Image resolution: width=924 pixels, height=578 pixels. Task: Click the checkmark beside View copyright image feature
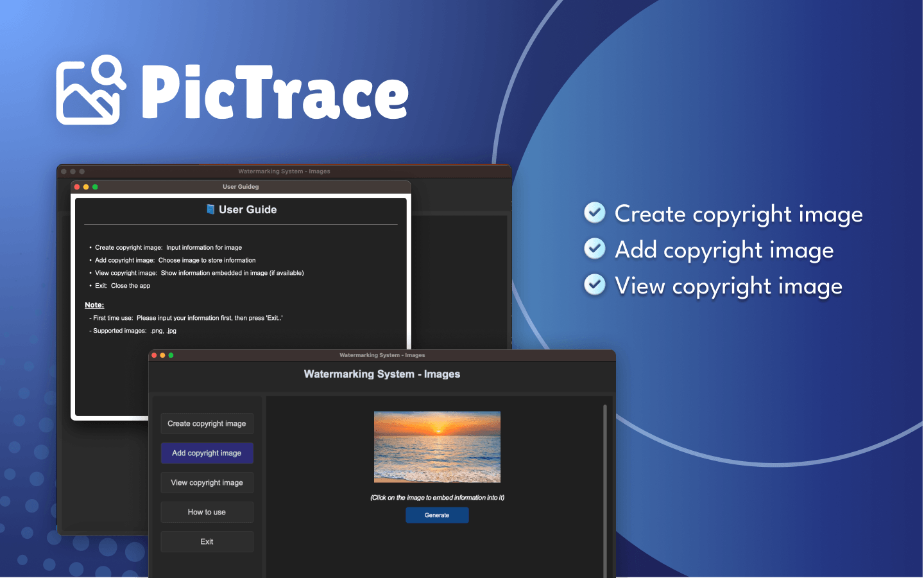coord(595,285)
